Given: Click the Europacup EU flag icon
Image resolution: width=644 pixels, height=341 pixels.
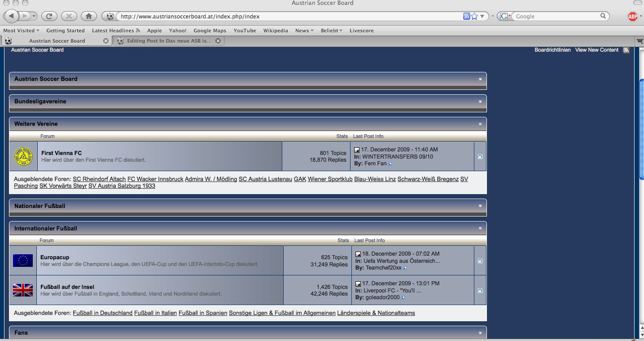Looking at the screenshot, I should click(23, 261).
